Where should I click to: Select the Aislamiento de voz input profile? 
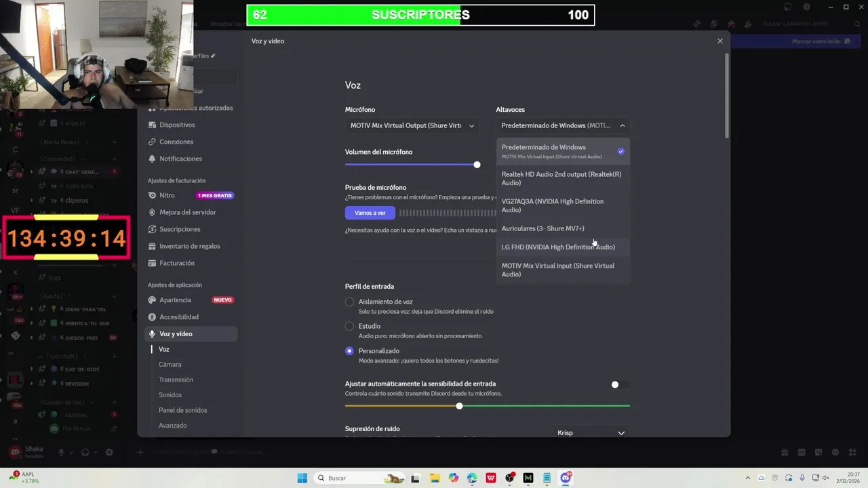tap(349, 302)
